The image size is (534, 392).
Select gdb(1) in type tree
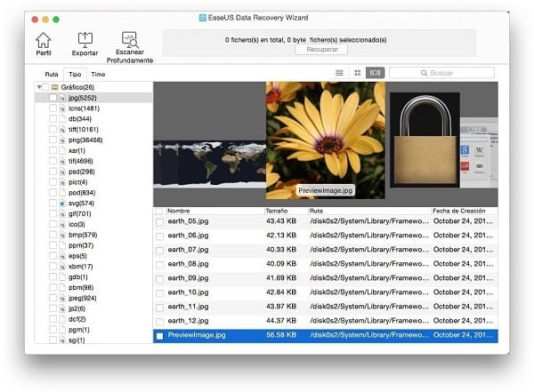tap(78, 277)
